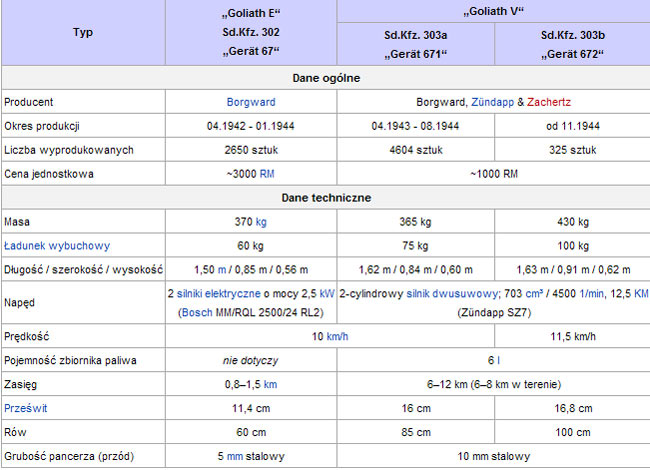Click the 430 kg cell
650x470 pixels.
[x=572, y=222]
